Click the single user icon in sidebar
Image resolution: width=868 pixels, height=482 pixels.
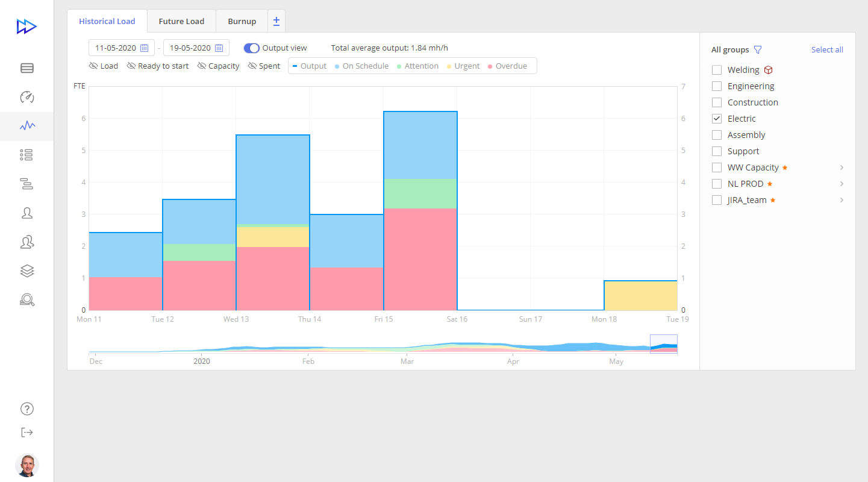pos(27,213)
